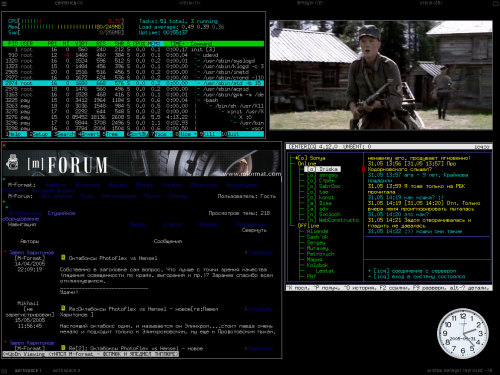The width and height of the screenshot is (500, 375).
Task: Click the CPU% column header in htop
Action: point(140,44)
